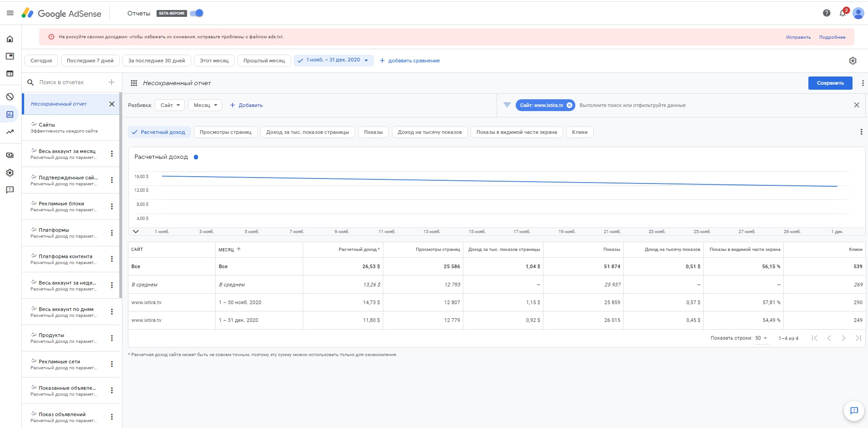Viewport: 868px width, 428px height.
Task: Expand the custom date range dropdown
Action: (x=366, y=61)
